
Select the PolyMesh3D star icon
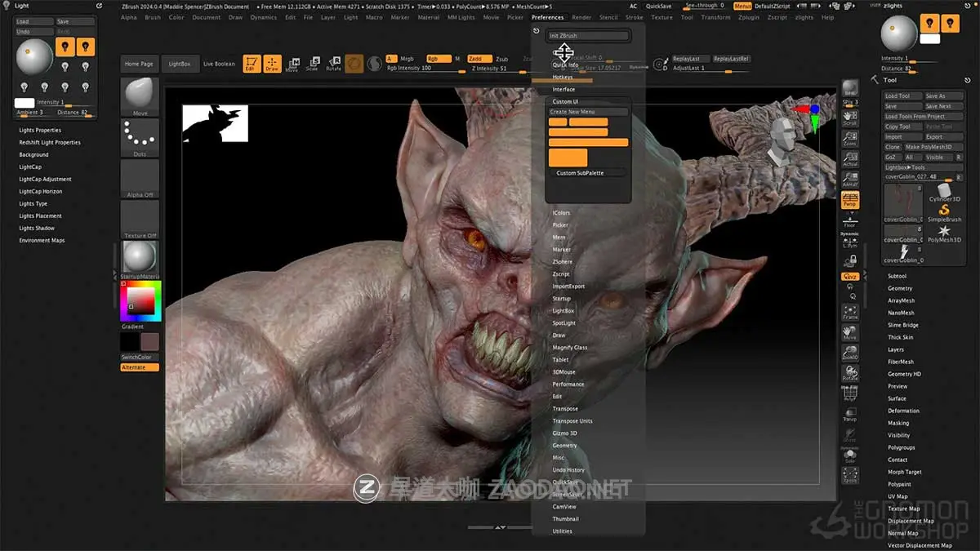[x=944, y=231]
